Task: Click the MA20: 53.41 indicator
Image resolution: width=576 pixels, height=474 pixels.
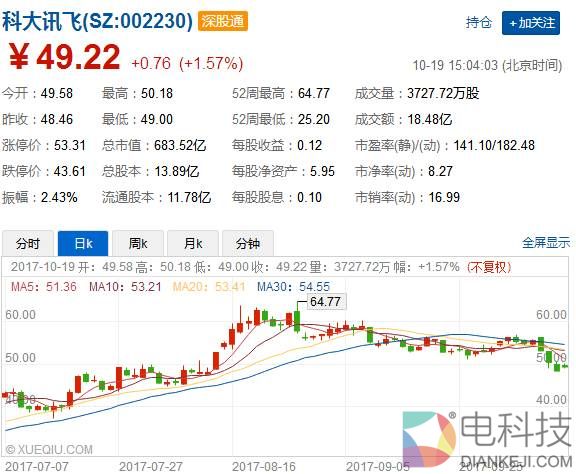Action: click(209, 287)
